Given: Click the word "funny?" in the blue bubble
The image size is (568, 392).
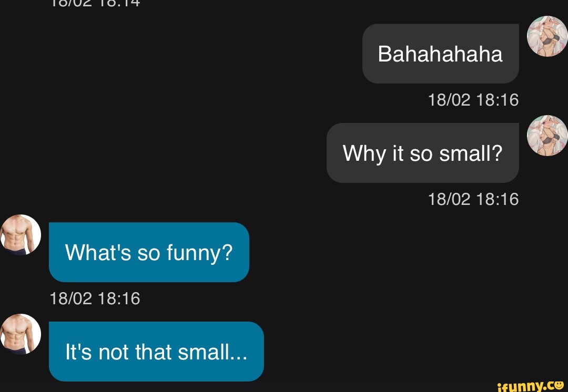Looking at the screenshot, I should 199,253.
